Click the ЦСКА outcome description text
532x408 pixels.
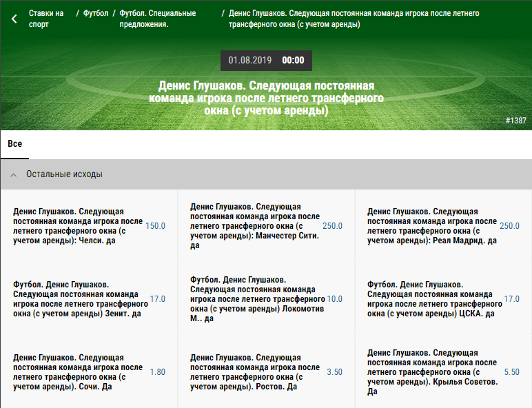tap(435, 298)
